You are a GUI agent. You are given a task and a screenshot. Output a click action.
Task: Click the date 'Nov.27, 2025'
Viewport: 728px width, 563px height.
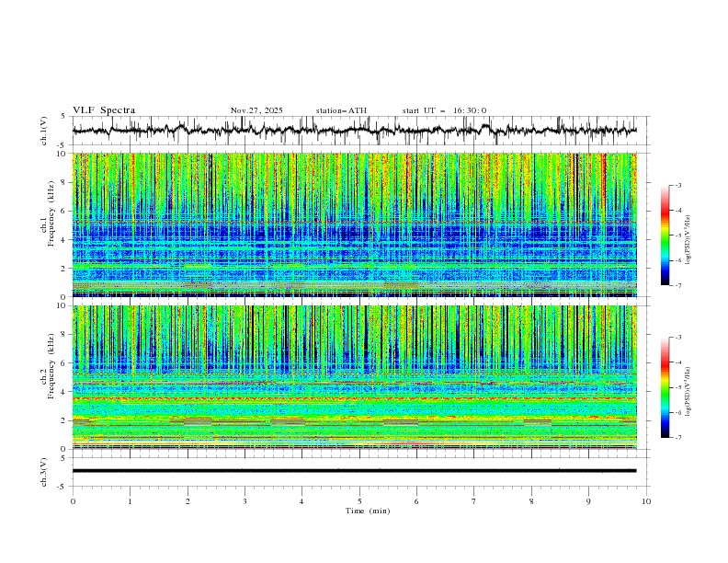click(x=256, y=110)
